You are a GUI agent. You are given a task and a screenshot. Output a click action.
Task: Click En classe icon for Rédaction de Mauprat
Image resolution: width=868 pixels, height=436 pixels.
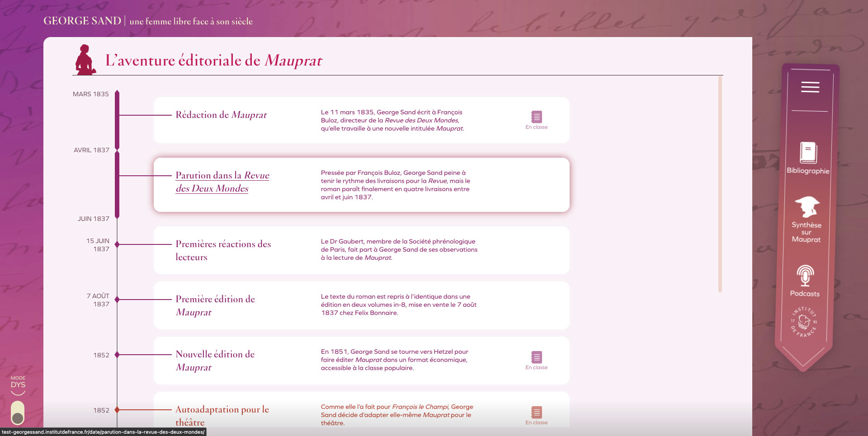tap(536, 117)
